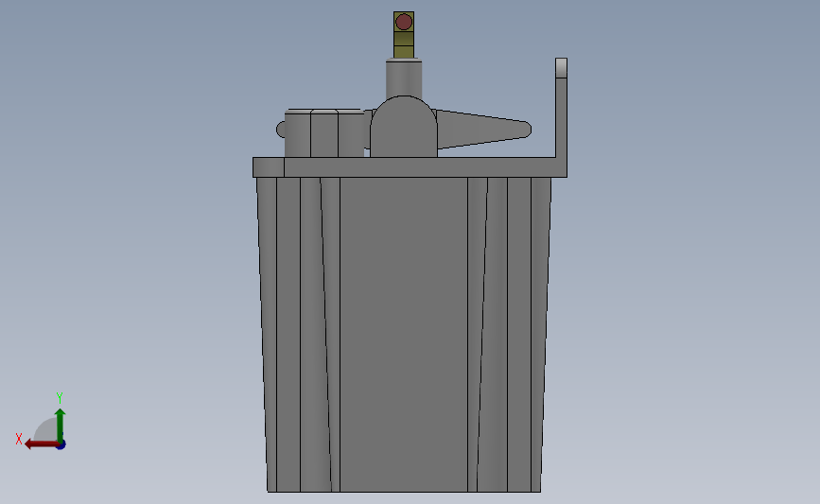This screenshot has height=504, width=820.
Task: Click the blue Z axis dot on triad
Action: pyautogui.click(x=61, y=444)
